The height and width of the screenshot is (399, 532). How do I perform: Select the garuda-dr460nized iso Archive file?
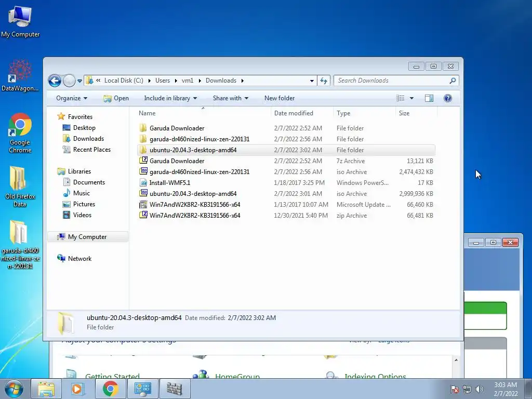click(x=286, y=171)
